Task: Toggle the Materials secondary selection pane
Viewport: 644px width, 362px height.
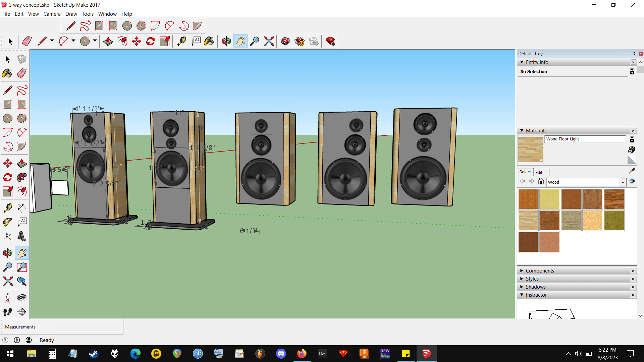Action: [x=632, y=139]
